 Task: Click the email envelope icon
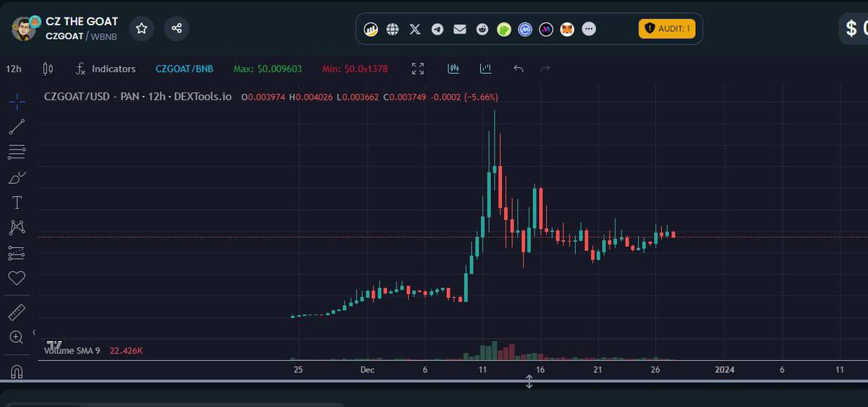tap(459, 29)
